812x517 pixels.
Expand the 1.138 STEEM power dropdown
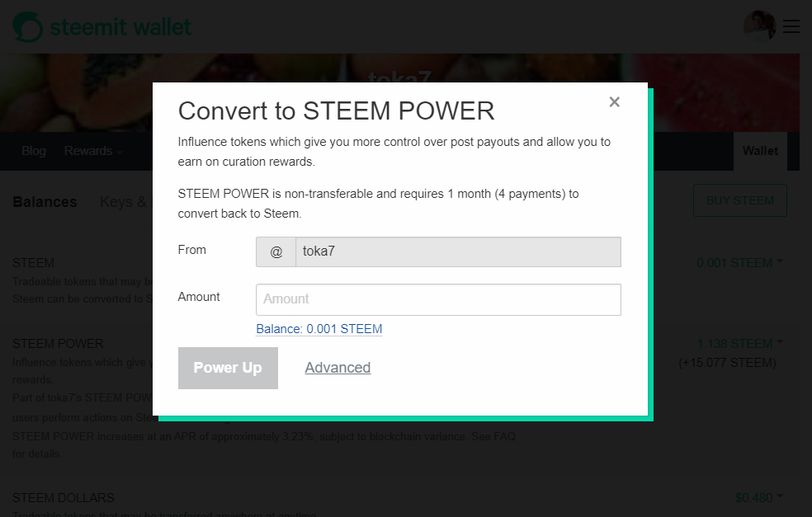click(x=739, y=344)
